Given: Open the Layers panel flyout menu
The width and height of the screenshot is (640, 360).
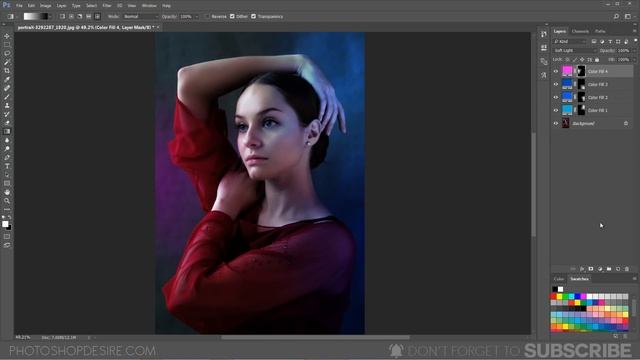Looking at the screenshot, I should 634,31.
